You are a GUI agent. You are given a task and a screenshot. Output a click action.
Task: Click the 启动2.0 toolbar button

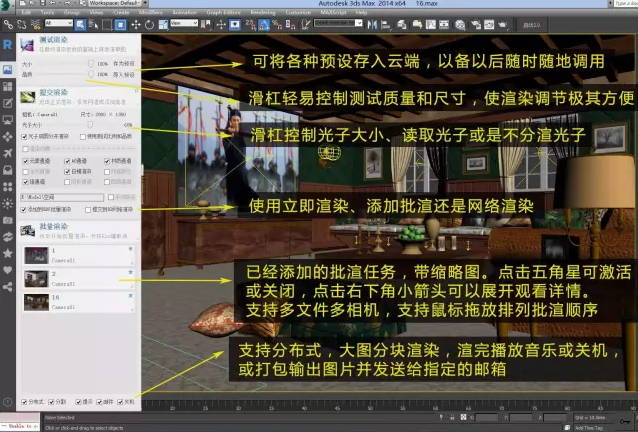531,25
